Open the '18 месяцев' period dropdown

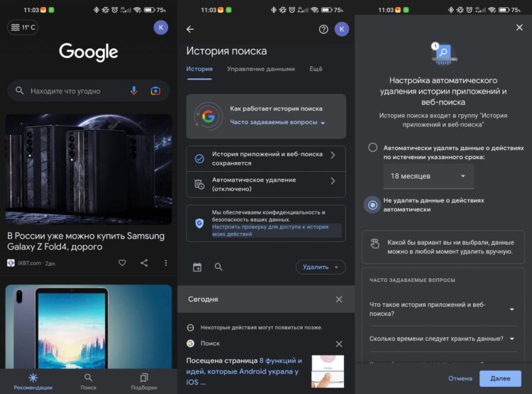429,176
